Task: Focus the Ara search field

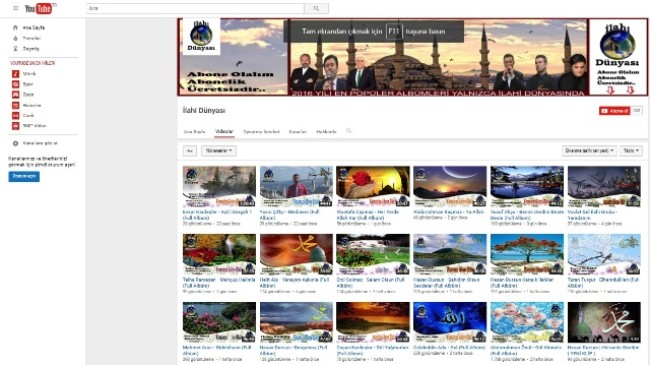Action: [x=195, y=8]
